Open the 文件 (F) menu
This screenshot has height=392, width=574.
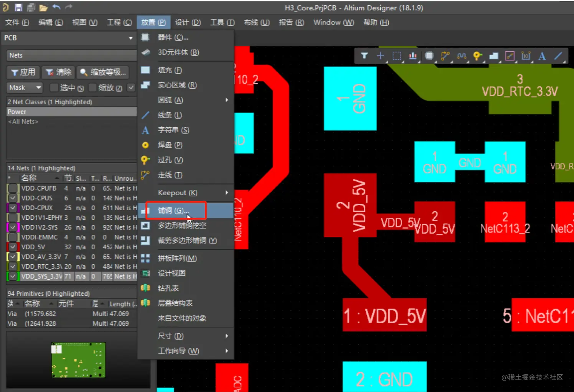[x=17, y=22]
